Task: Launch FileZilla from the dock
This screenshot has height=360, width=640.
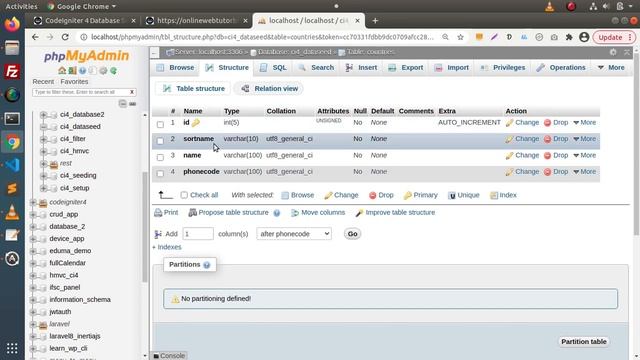Action: pos(12,72)
